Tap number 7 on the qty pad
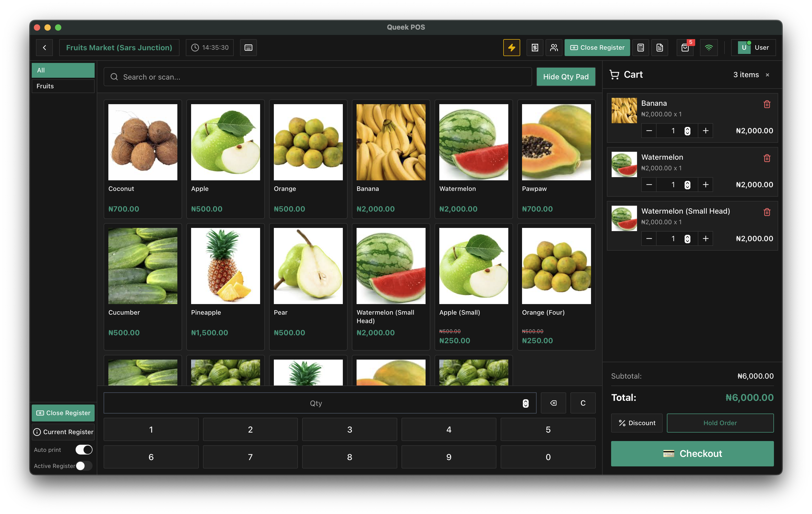 click(250, 457)
